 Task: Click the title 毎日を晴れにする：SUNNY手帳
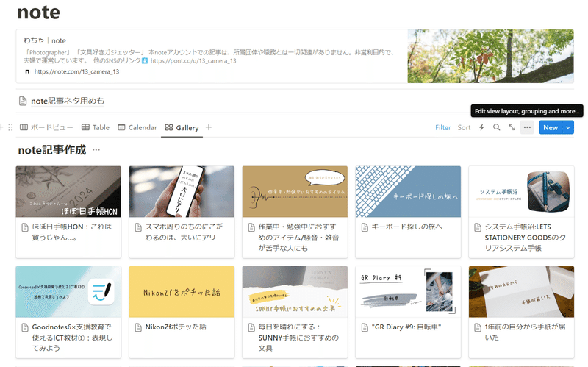click(298, 338)
